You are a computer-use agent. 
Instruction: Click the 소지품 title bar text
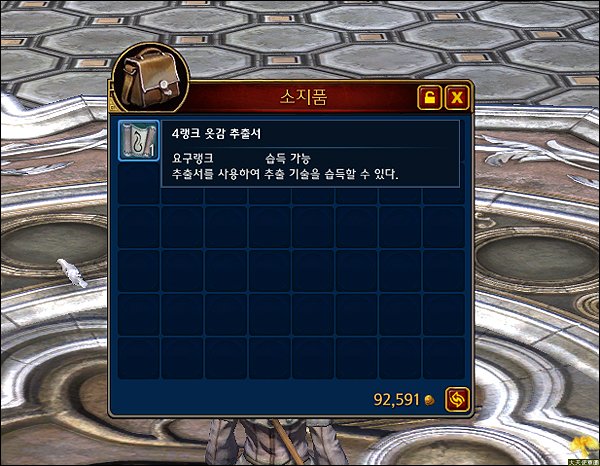pos(303,98)
